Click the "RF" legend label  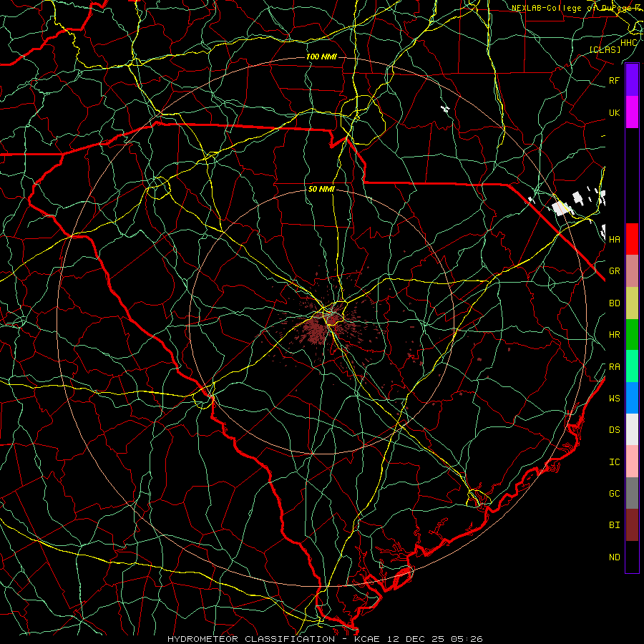[x=614, y=81]
